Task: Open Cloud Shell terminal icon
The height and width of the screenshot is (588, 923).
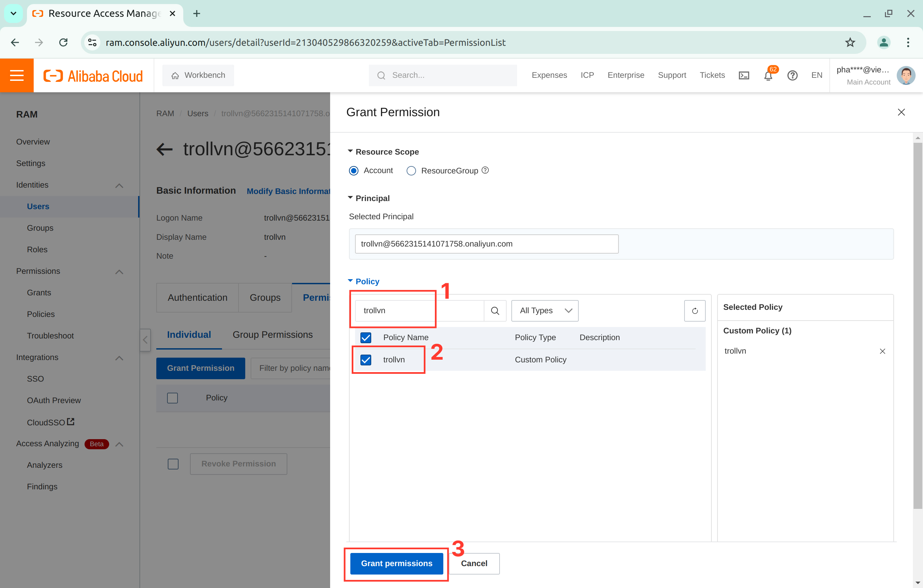Action: pos(743,75)
